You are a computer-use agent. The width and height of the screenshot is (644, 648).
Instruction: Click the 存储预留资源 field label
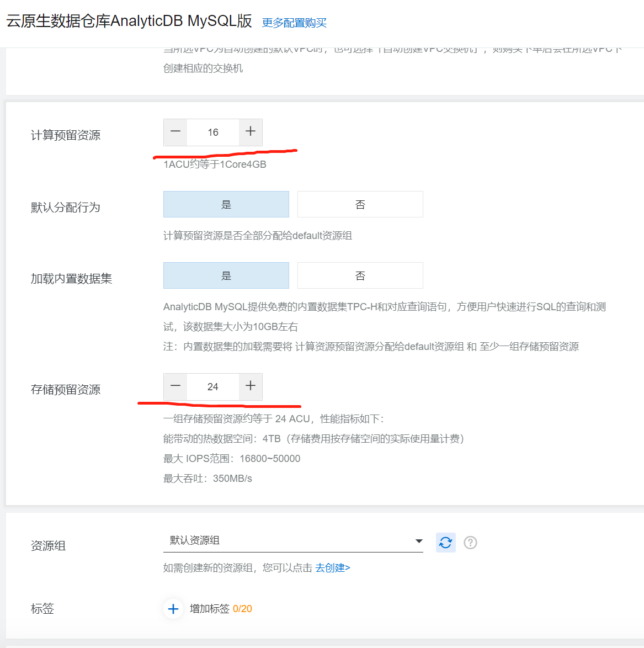[65, 389]
